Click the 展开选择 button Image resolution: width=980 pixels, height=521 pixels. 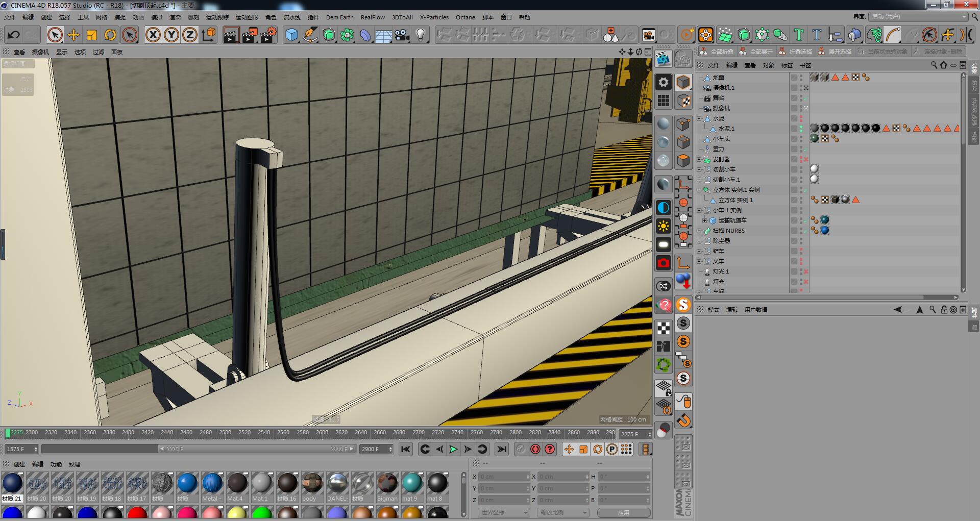click(x=835, y=52)
